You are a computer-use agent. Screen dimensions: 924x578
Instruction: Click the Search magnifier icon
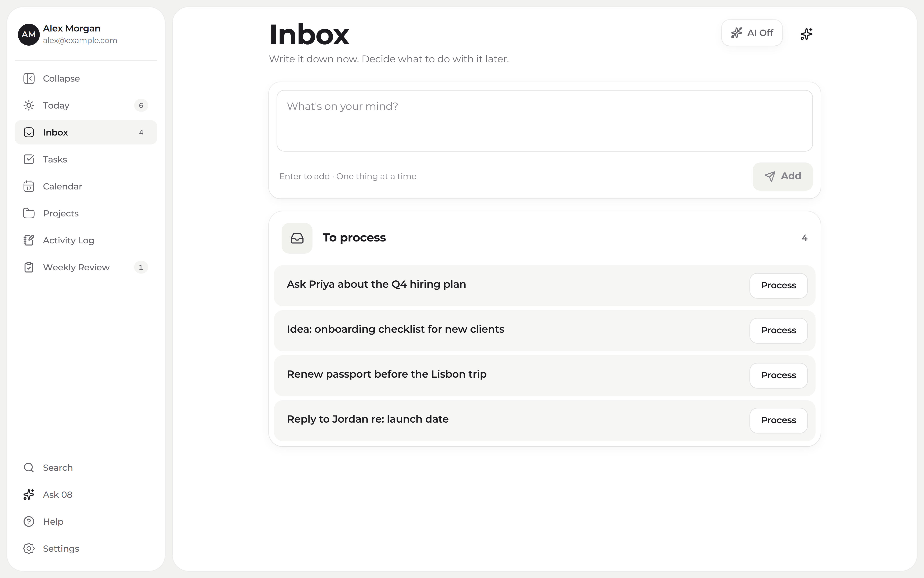[x=29, y=468]
